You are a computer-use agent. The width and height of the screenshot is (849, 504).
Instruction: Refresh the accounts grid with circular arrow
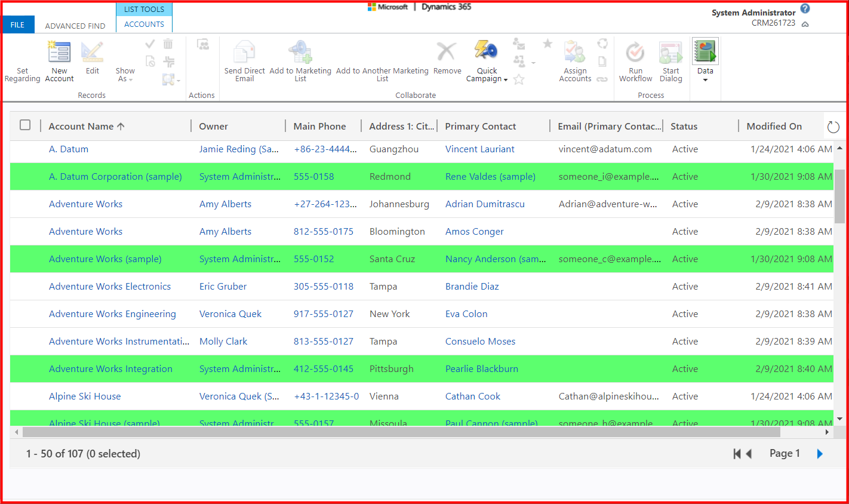point(833,127)
